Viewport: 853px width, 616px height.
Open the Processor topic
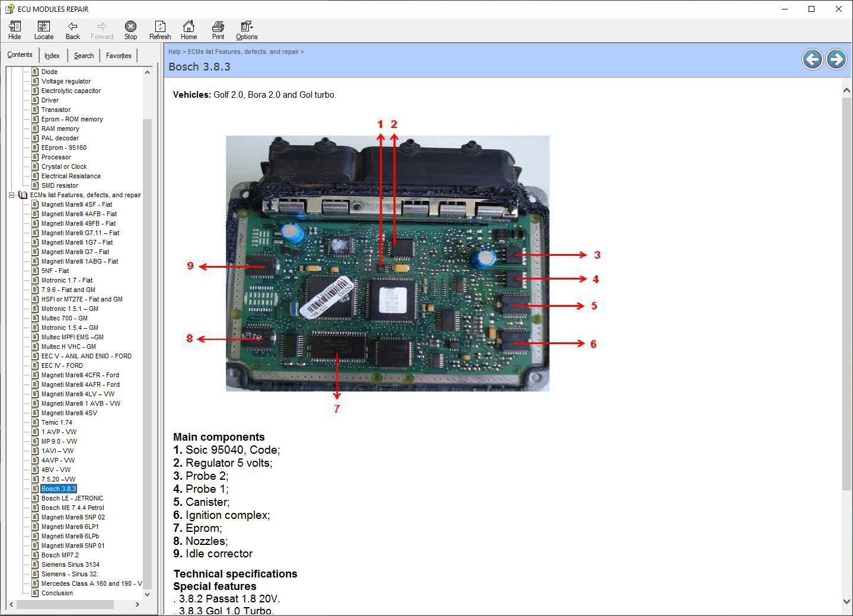pyautogui.click(x=56, y=157)
